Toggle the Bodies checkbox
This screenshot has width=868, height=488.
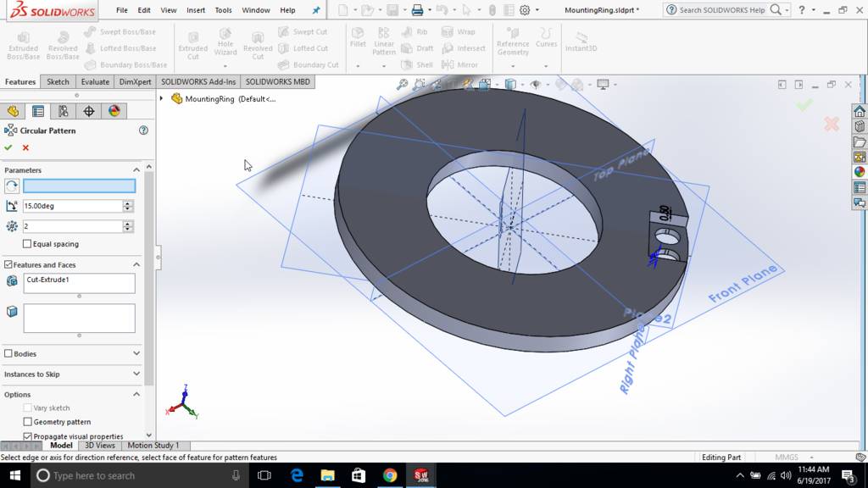[x=8, y=353]
